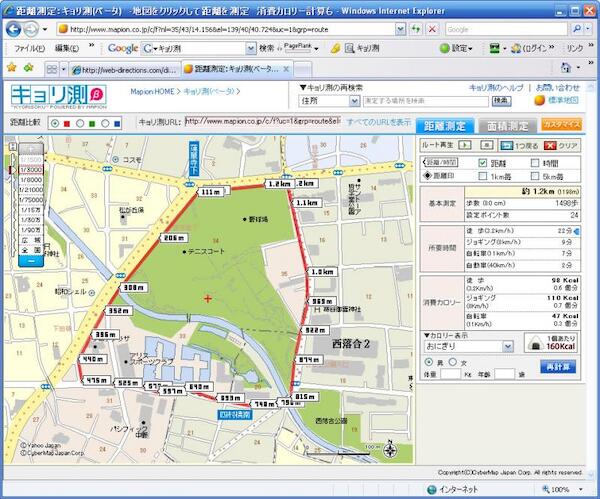This screenshot has width=600, height=499.
Task: Click the 再計算 recalculate button
Action: pyautogui.click(x=558, y=367)
